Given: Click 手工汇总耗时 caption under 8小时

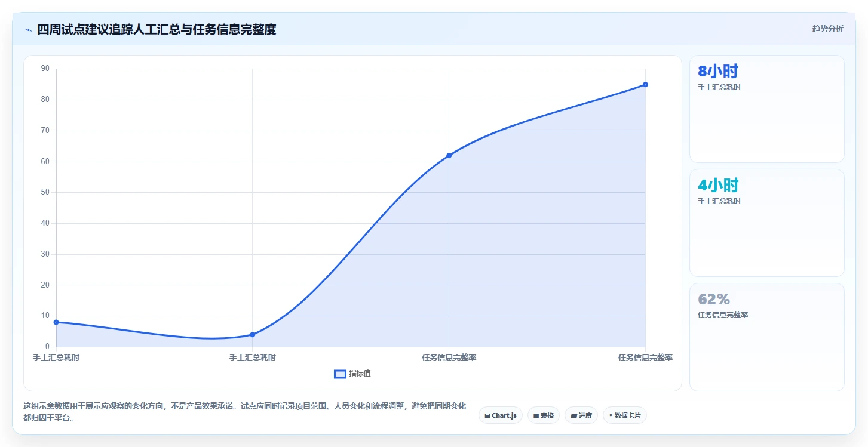Looking at the screenshot, I should pos(719,87).
